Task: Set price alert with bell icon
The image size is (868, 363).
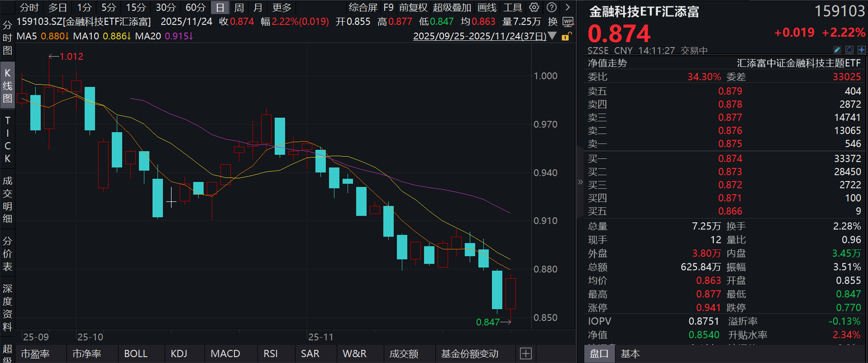Action: (x=849, y=50)
